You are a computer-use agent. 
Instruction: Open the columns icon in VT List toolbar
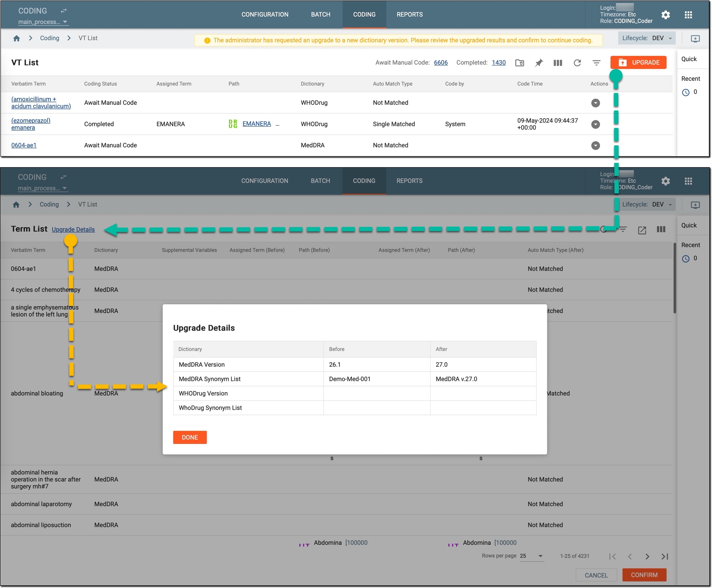tap(558, 63)
